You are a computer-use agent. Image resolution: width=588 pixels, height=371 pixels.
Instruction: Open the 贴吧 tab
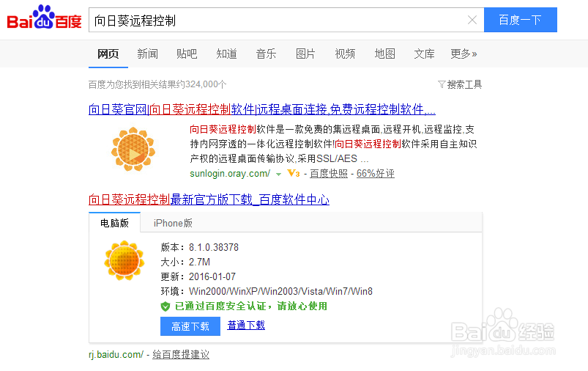(187, 54)
